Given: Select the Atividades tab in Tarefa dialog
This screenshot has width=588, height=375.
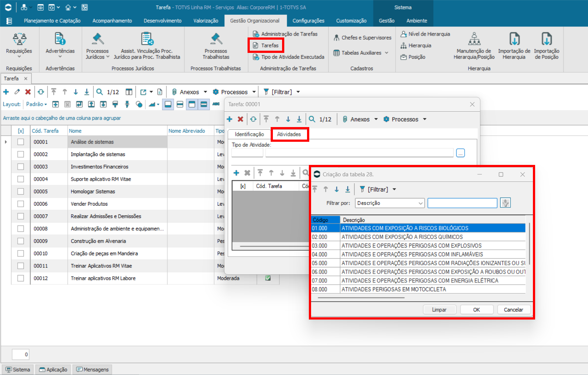Looking at the screenshot, I should [289, 134].
